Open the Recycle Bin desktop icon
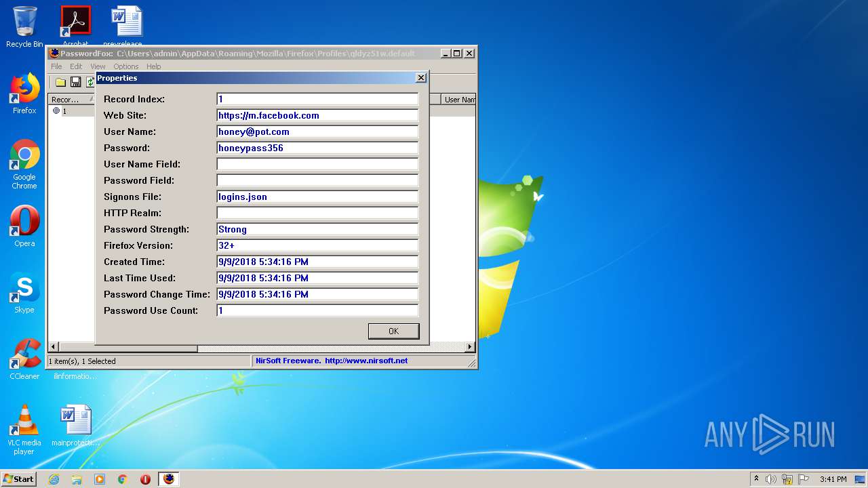This screenshot has height=488, width=868. [24, 26]
